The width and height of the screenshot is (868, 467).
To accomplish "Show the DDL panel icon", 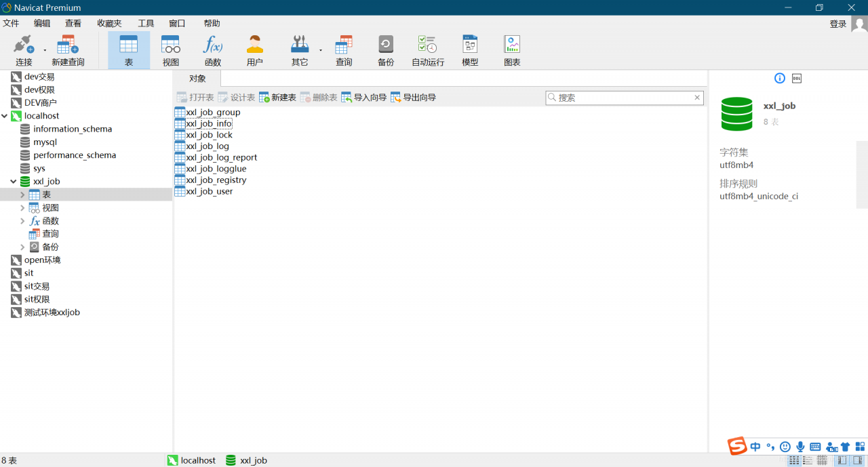I will click(x=797, y=78).
